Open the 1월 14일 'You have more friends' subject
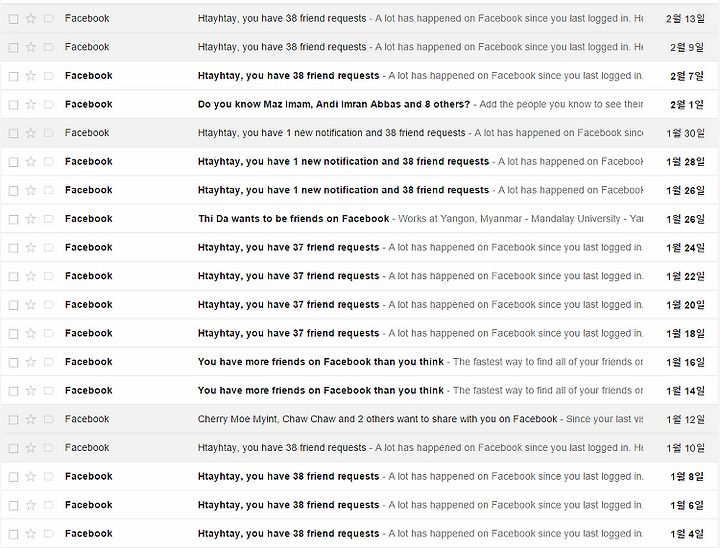Screen dimensions: 720x548 pos(321,390)
